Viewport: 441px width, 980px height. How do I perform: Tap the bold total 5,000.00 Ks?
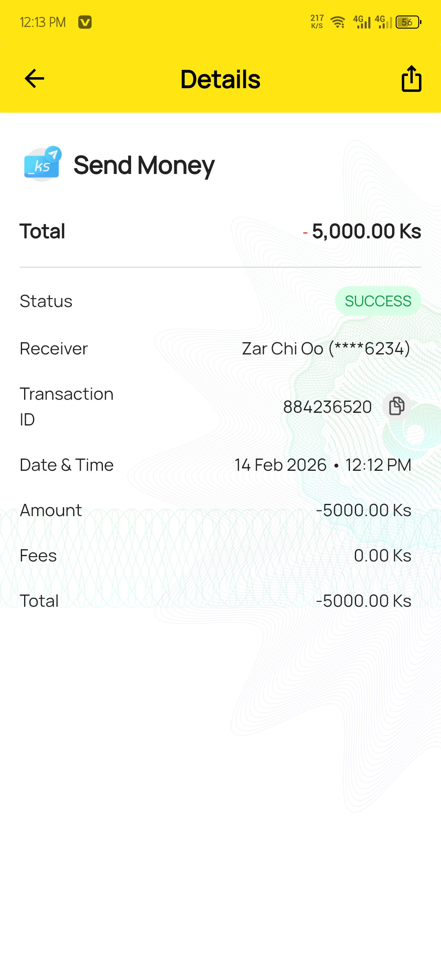pyautogui.click(x=366, y=232)
